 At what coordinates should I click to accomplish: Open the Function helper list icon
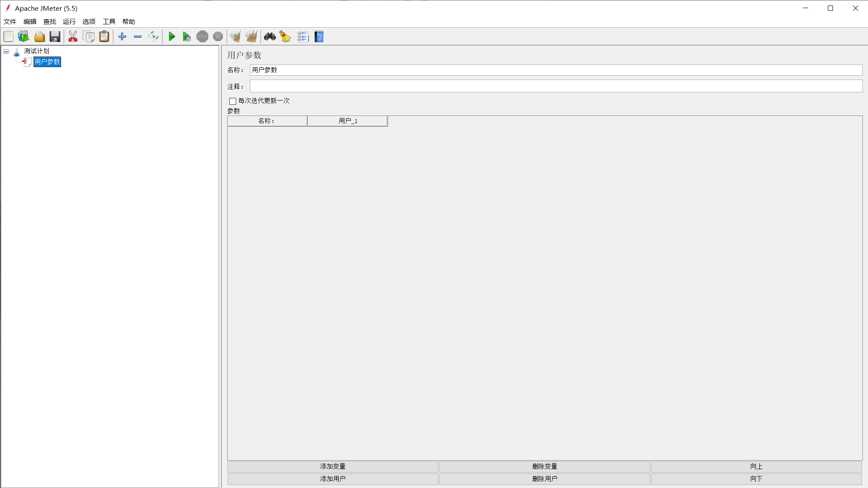coord(303,37)
